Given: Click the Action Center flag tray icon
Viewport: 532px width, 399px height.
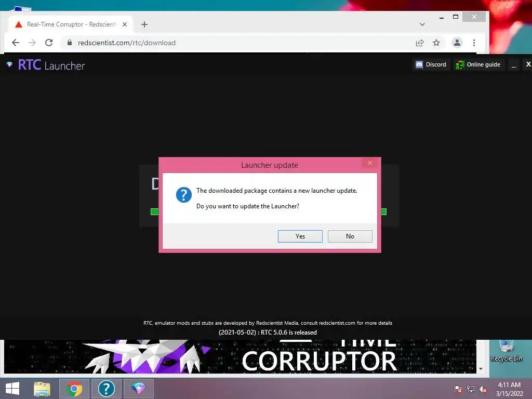Looking at the screenshot, I should pyautogui.click(x=458, y=389).
